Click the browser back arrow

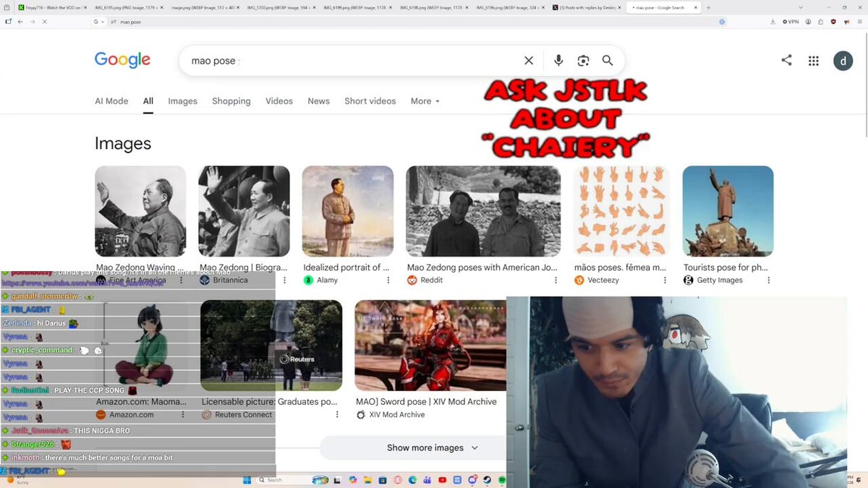coord(20,22)
